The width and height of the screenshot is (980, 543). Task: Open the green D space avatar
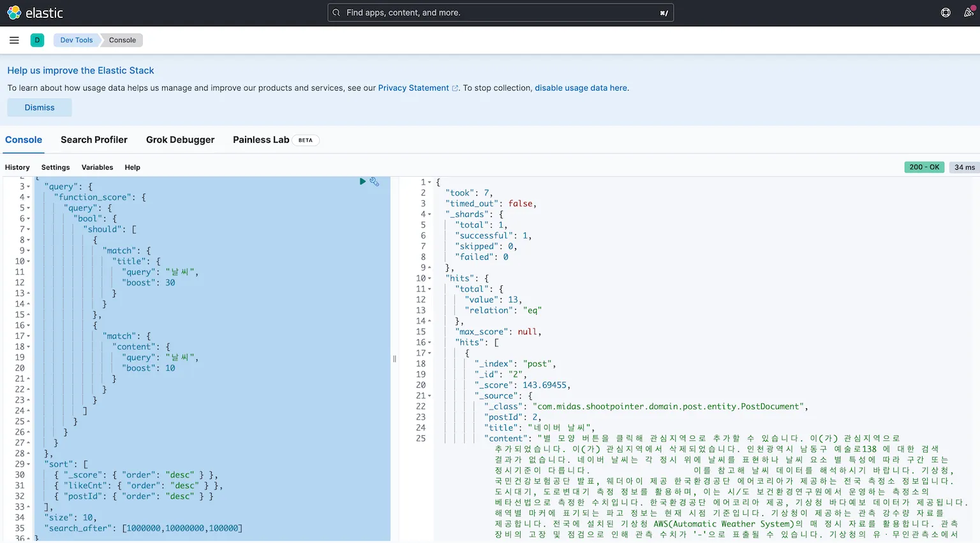(x=37, y=40)
